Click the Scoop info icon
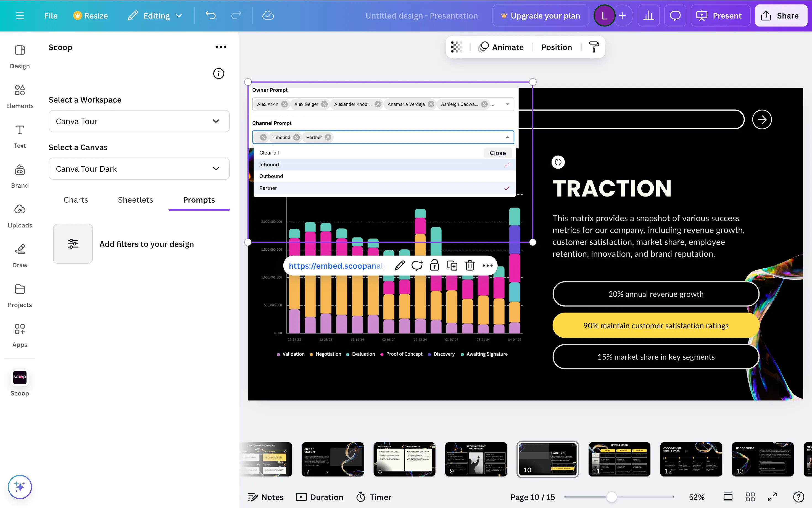The image size is (812, 508). (x=218, y=74)
